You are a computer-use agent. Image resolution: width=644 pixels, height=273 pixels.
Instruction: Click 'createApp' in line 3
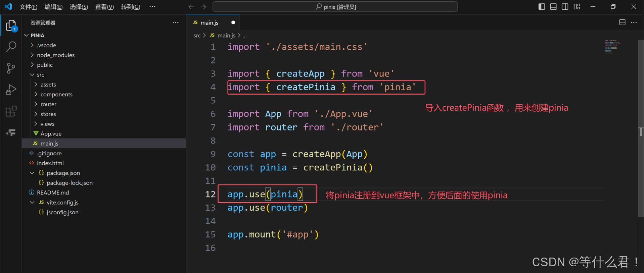coord(300,74)
